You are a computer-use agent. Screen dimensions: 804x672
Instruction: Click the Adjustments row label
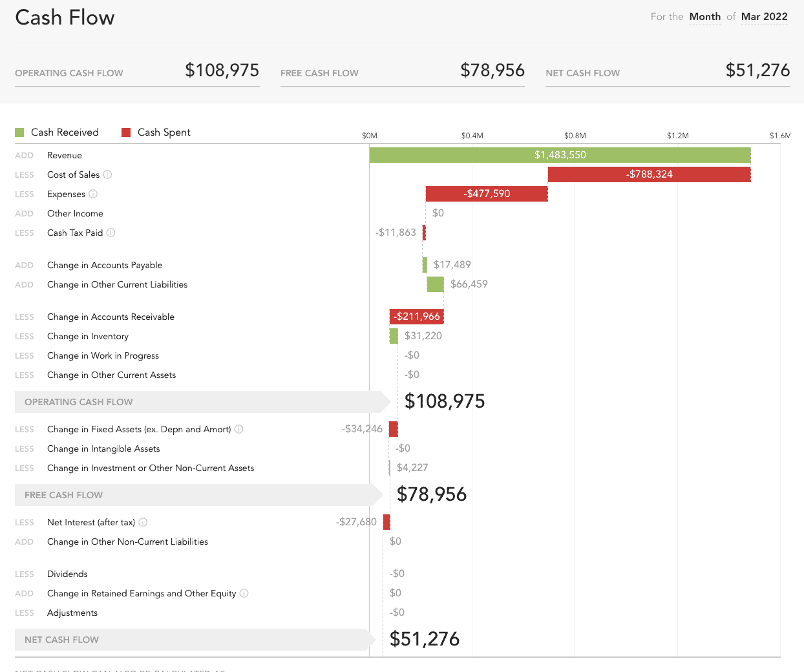tap(72, 613)
